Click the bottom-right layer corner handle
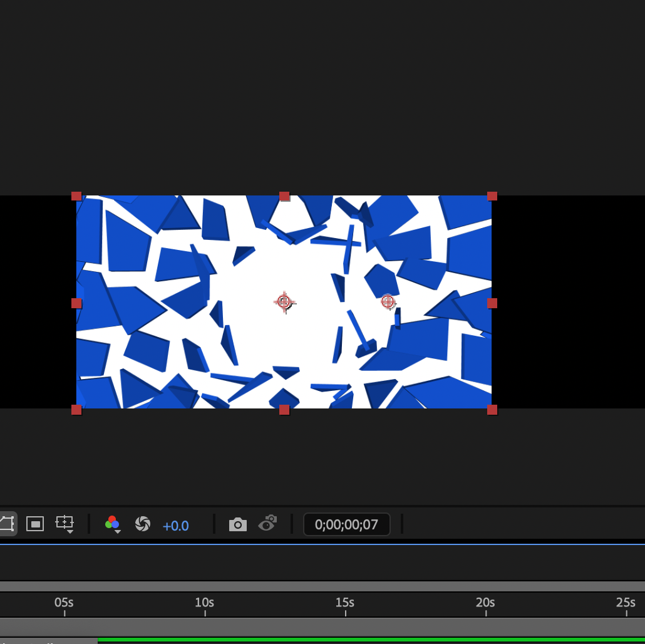 pyautogui.click(x=492, y=410)
